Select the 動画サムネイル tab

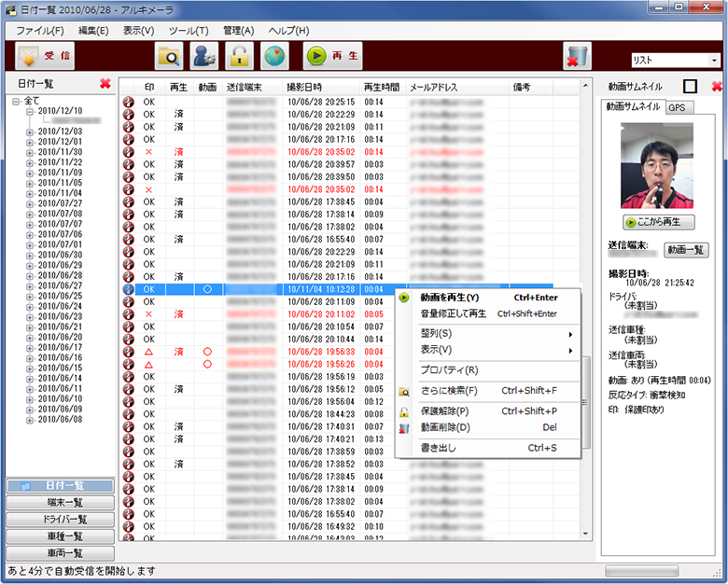click(634, 106)
